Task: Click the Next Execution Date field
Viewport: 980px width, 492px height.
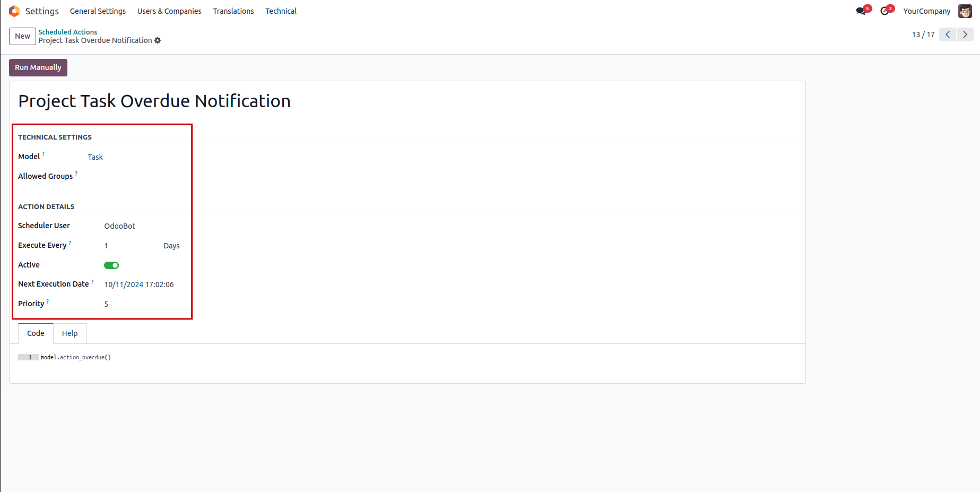Action: coord(139,284)
